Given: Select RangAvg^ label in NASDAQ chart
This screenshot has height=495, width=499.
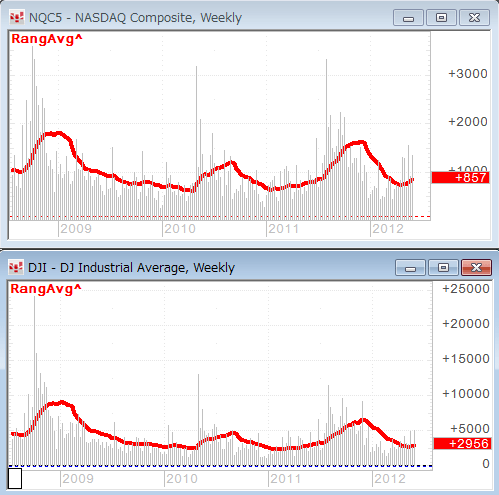Looking at the screenshot, I should click(x=47, y=39).
